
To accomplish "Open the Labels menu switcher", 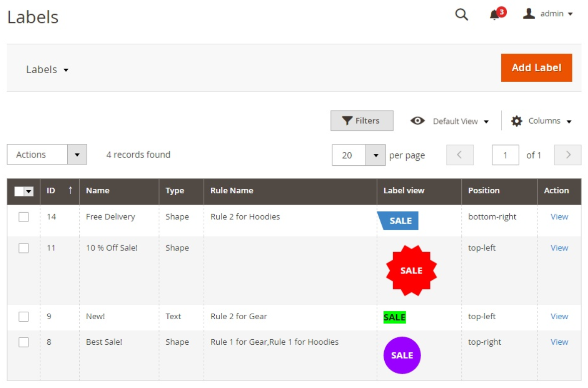I will point(47,70).
